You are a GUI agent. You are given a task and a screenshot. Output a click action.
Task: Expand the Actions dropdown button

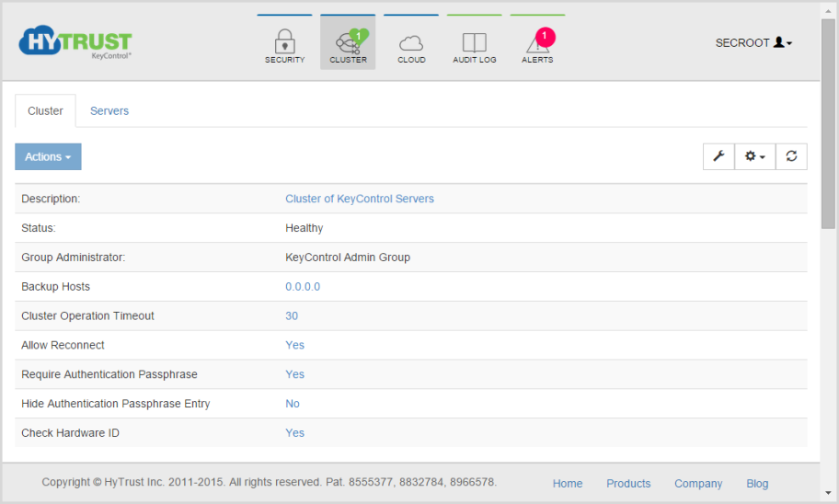coord(48,156)
